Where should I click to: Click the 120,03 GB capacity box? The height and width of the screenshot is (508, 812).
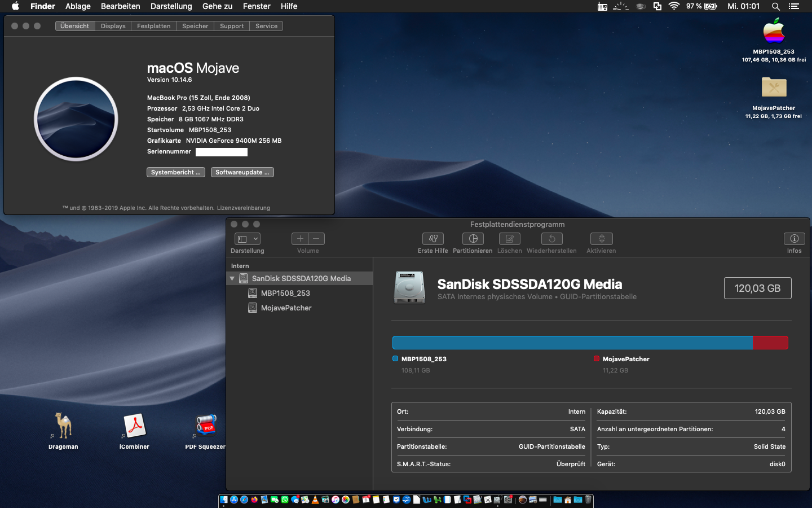(757, 288)
